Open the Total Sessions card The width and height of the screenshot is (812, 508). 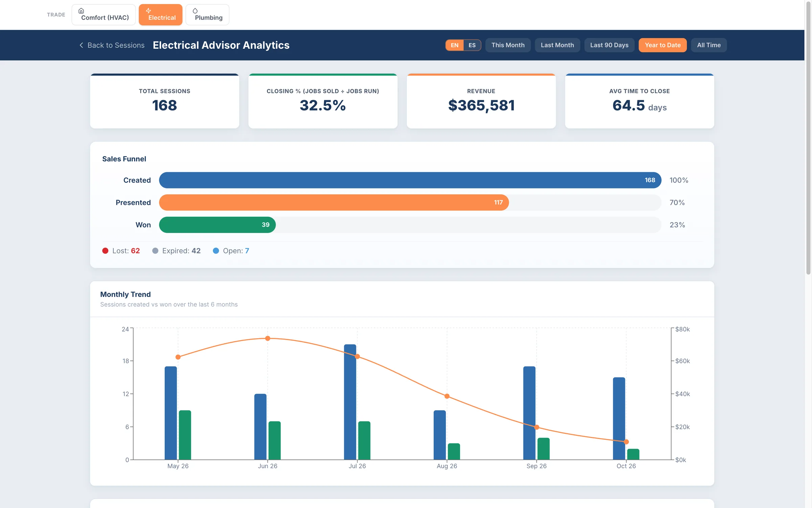point(164,101)
